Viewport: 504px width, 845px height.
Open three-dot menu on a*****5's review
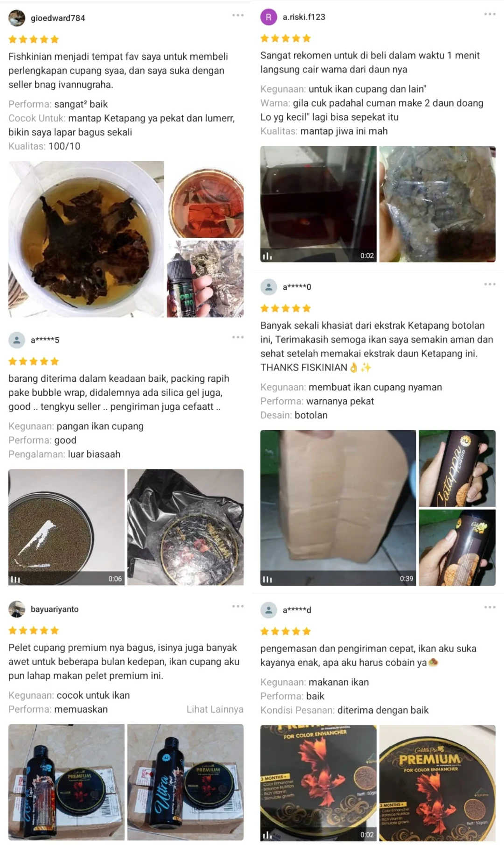(x=238, y=337)
